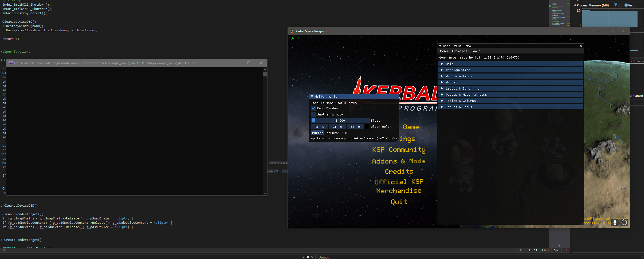Click 'dear imgui says hello!' version text

(479, 57)
